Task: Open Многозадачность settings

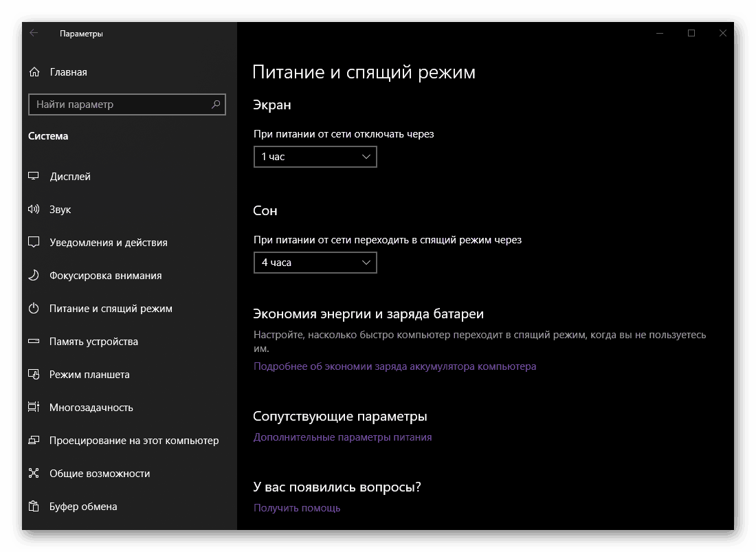Action: pos(91,408)
